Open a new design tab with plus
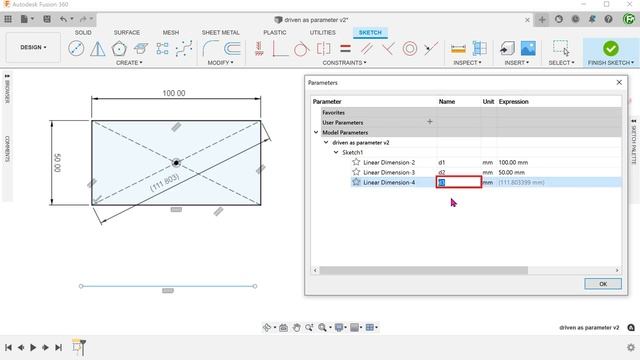Image resolution: width=640 pixels, height=360 pixels. pyautogui.click(x=542, y=20)
